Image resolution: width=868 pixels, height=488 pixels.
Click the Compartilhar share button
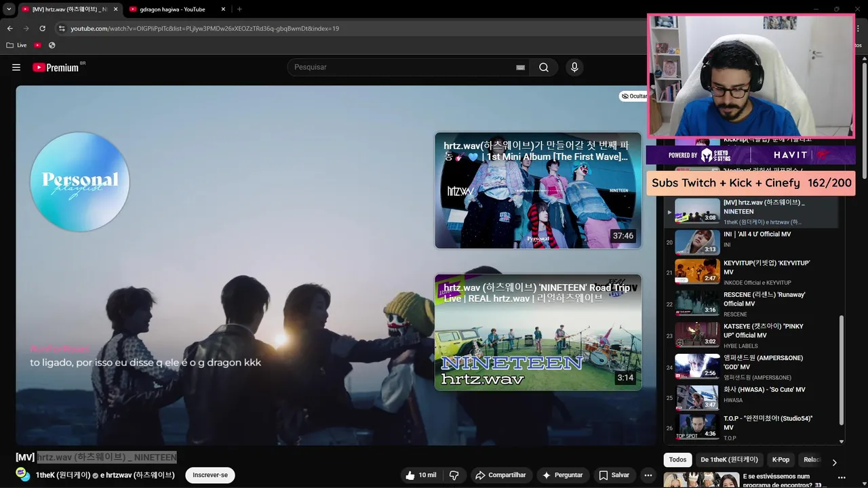501,475
